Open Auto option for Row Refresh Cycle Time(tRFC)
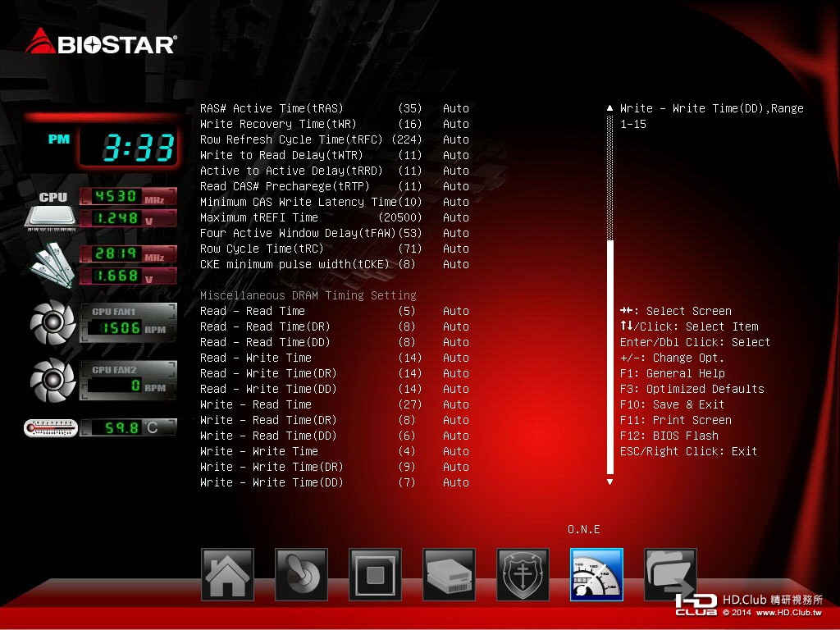Screen dimensions: 840x630 (456, 139)
